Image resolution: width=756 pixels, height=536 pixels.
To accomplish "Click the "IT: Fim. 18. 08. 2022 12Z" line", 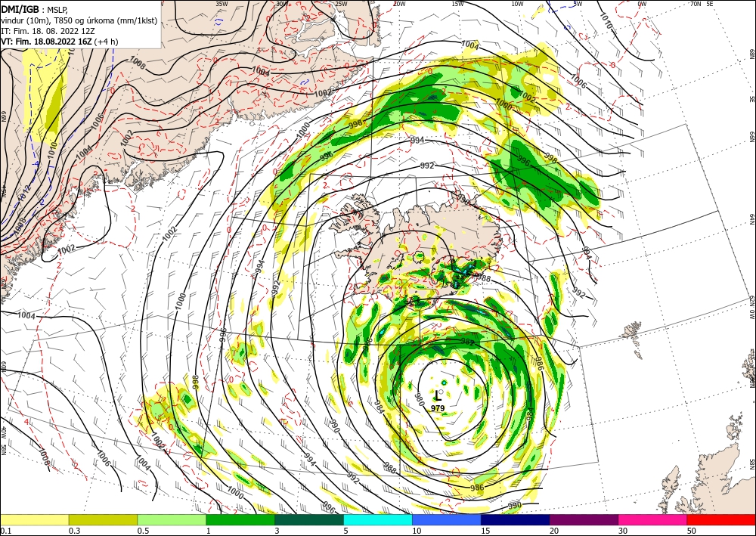I will [x=48, y=31].
